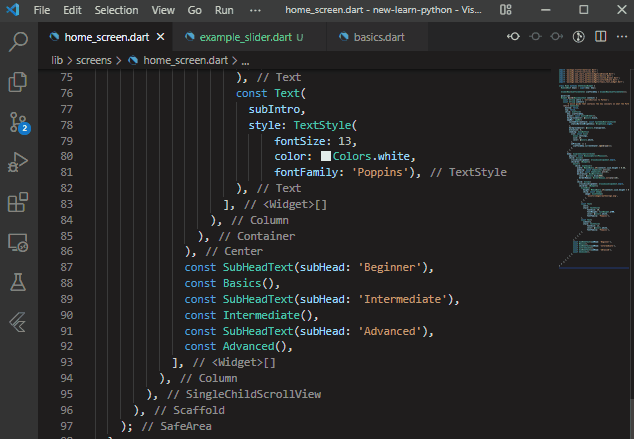Open the Extensions marketplace view

pos(18,203)
